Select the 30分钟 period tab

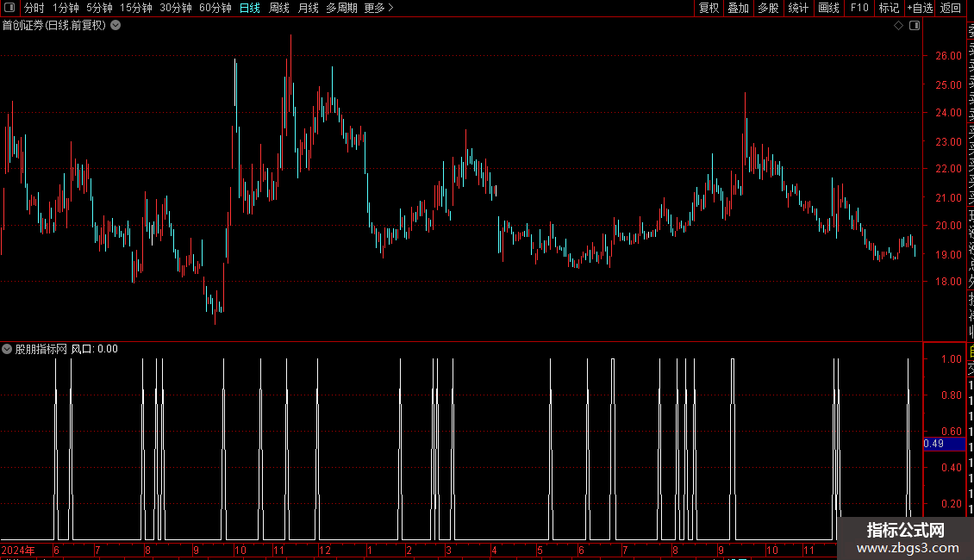176,8
